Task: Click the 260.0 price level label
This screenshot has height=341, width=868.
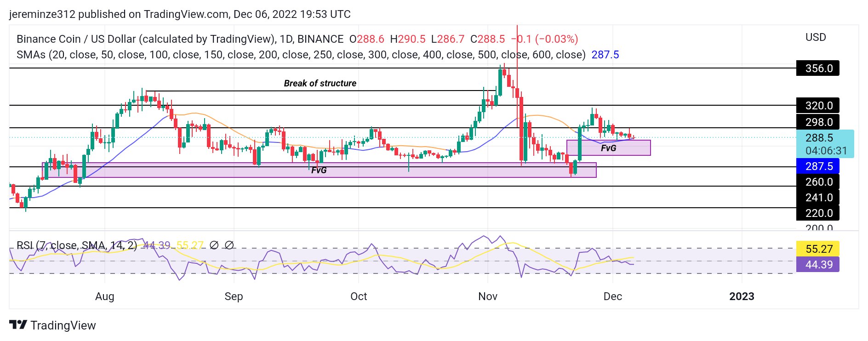Action: [x=818, y=182]
